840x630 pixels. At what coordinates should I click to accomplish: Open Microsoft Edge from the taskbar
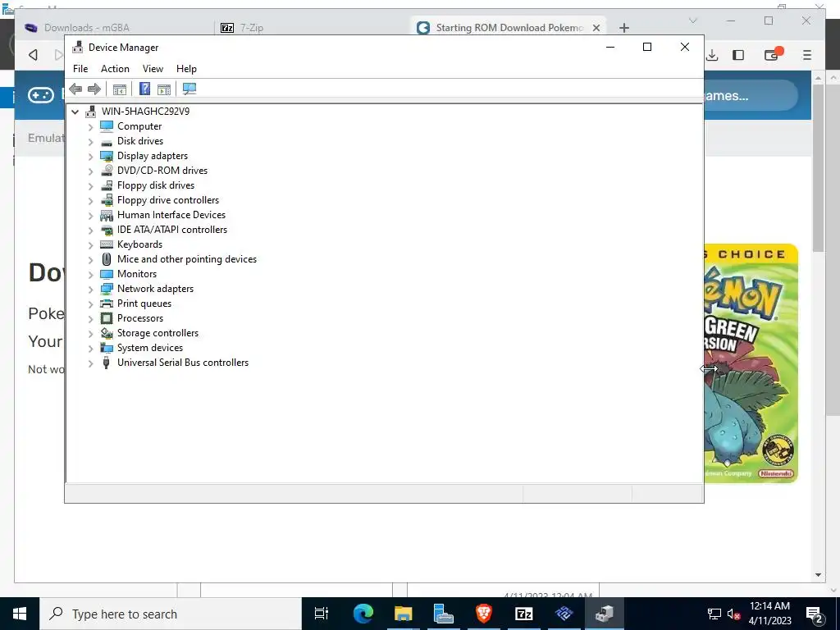pyautogui.click(x=363, y=614)
